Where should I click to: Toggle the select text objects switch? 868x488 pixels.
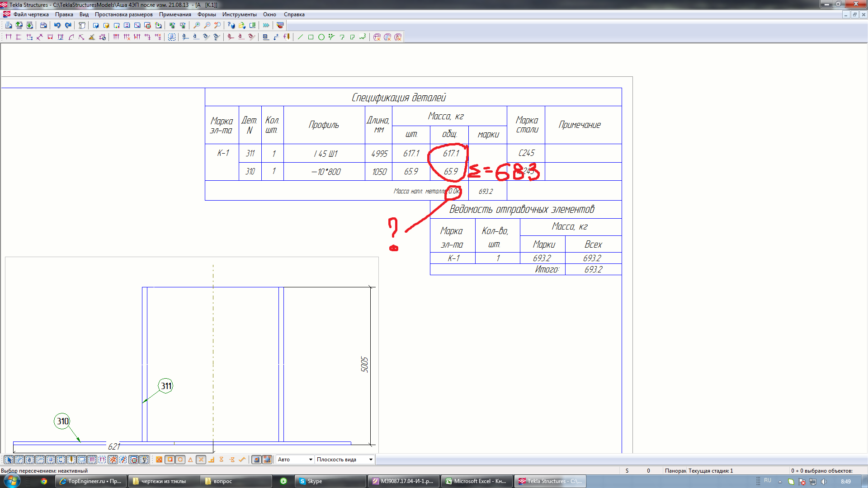point(29,460)
